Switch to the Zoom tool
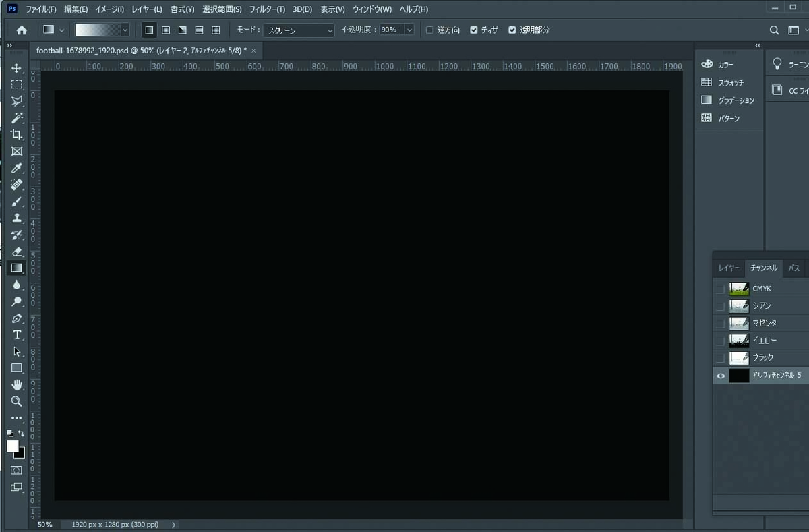 click(17, 402)
